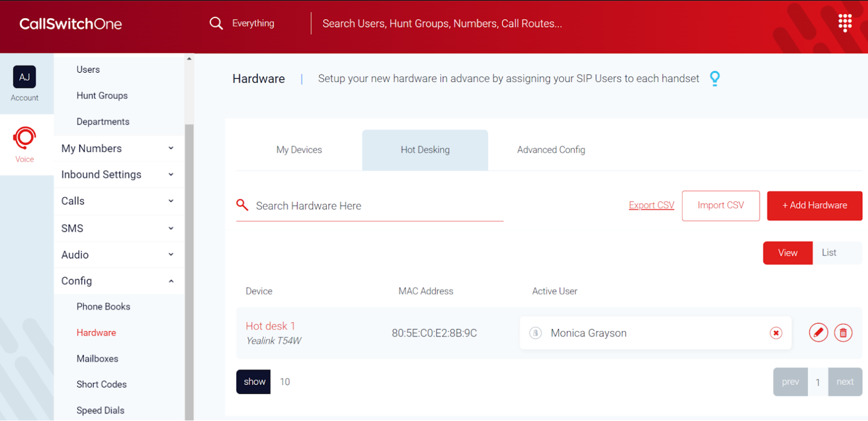The height and width of the screenshot is (421, 868).
Task: Open the Everything search filter
Action: pos(253,23)
